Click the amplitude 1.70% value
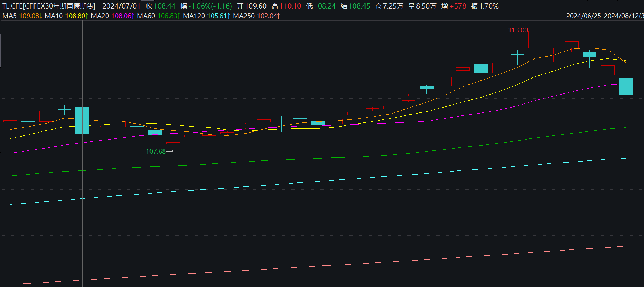The width and height of the screenshot is (644, 287). pos(489,6)
